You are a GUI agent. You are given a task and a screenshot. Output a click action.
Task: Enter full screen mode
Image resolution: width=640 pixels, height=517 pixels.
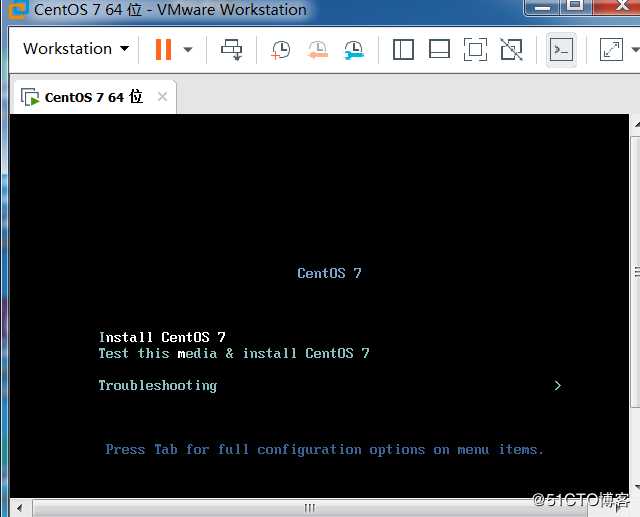pyautogui.click(x=476, y=50)
